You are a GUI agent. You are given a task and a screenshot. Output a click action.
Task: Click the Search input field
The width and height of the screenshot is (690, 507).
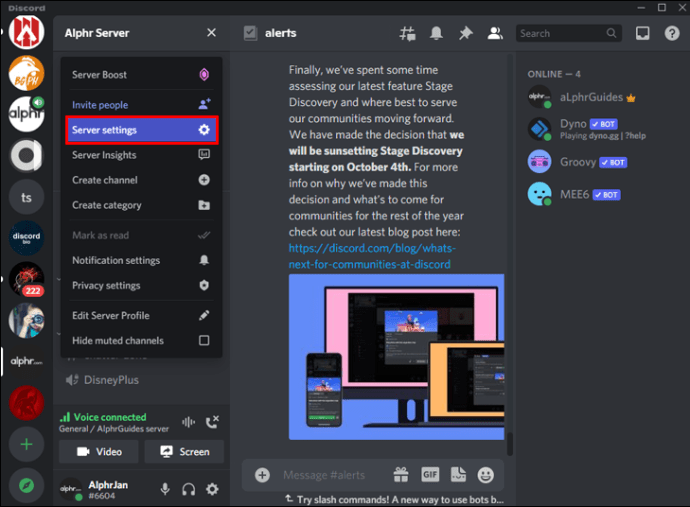click(x=562, y=33)
